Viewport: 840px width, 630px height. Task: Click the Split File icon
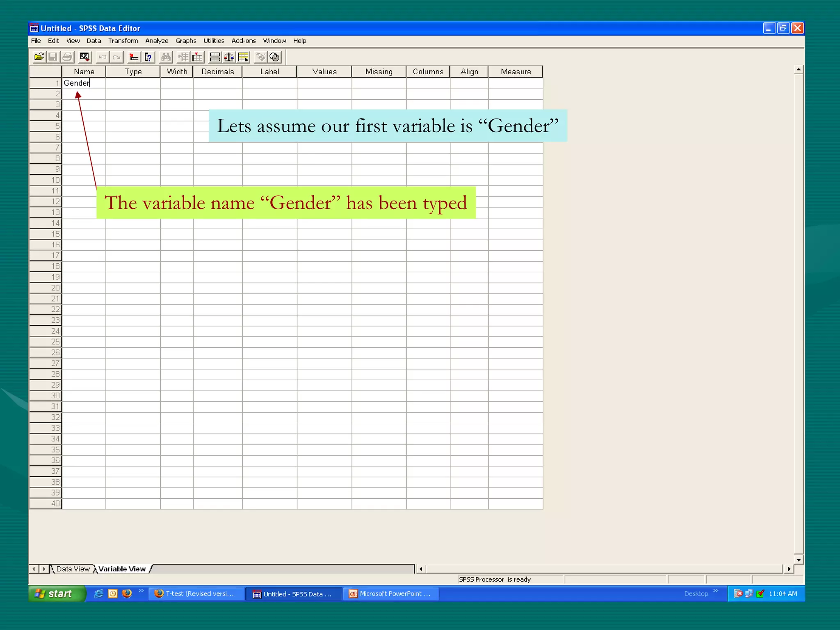[215, 57]
